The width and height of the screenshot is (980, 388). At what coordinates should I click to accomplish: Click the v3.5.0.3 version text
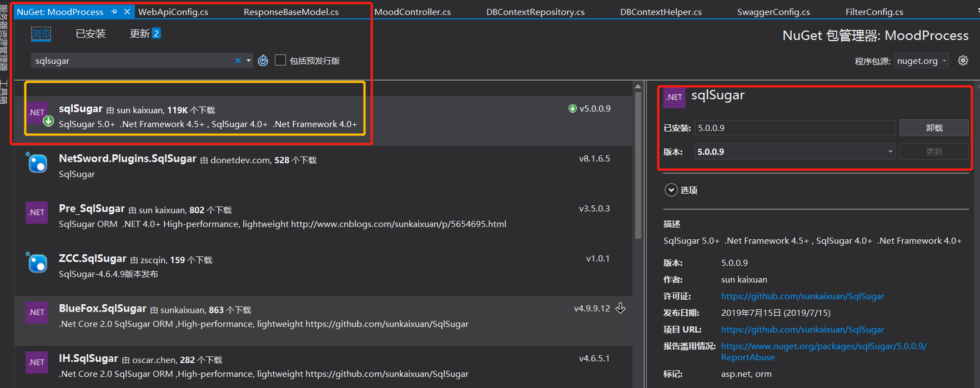[x=594, y=209]
